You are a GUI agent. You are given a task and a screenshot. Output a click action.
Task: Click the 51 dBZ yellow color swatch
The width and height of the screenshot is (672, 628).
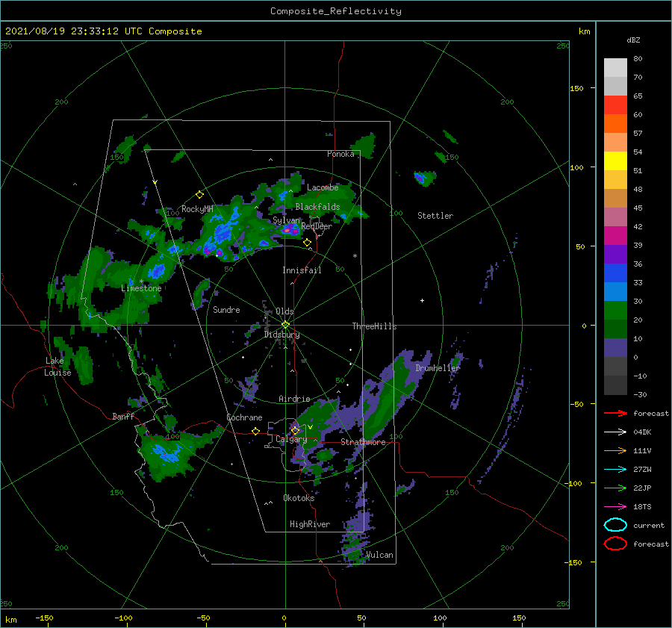(x=615, y=161)
